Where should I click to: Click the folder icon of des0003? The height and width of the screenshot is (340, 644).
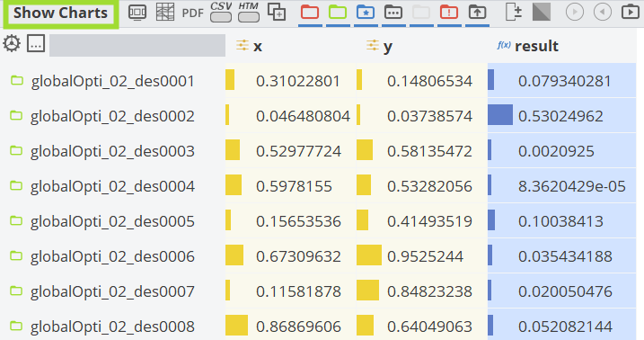[x=16, y=150]
